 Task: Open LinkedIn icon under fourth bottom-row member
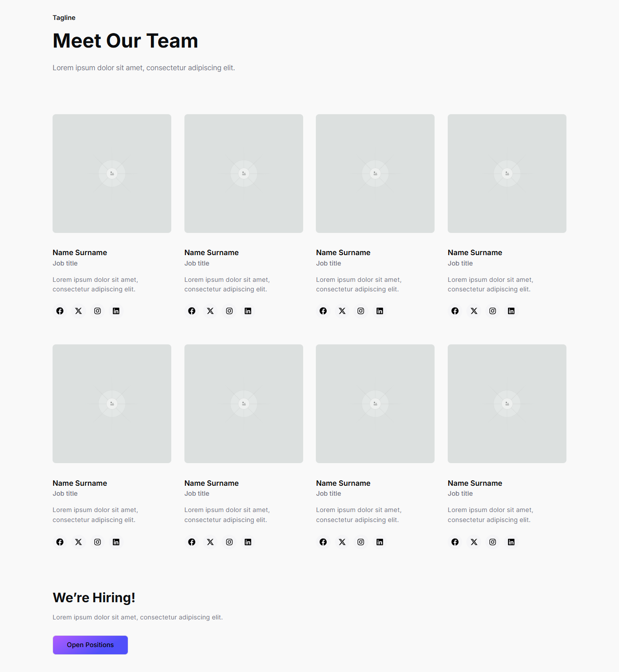pos(511,541)
